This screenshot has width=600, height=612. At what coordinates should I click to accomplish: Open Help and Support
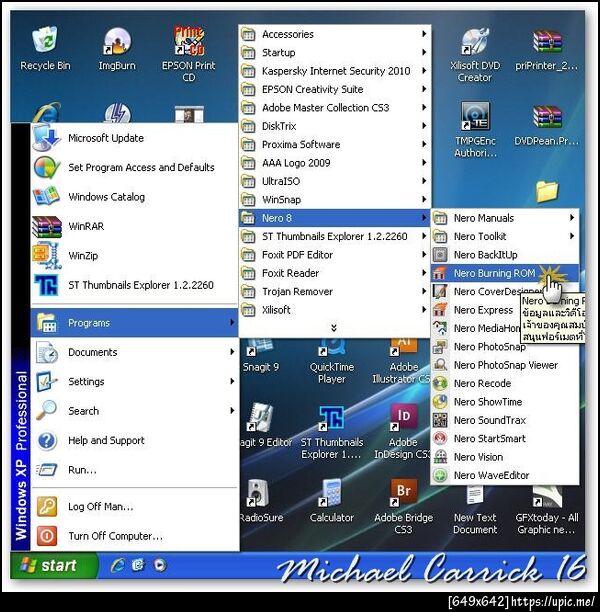[x=134, y=440]
